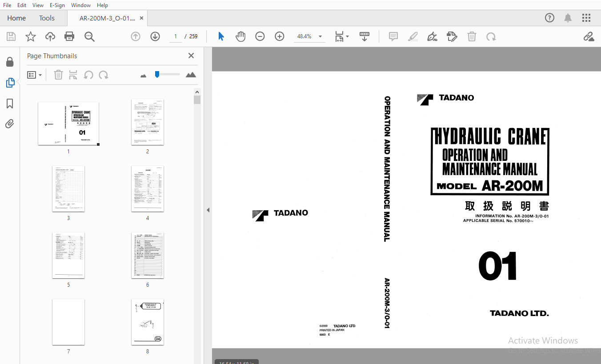Select page 2 thumbnail

pos(148,122)
